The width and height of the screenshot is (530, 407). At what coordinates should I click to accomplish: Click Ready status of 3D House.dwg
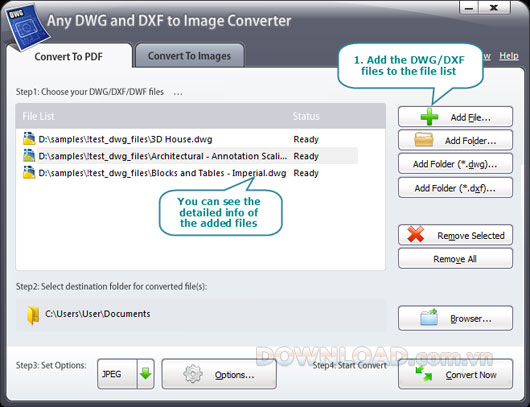point(306,139)
